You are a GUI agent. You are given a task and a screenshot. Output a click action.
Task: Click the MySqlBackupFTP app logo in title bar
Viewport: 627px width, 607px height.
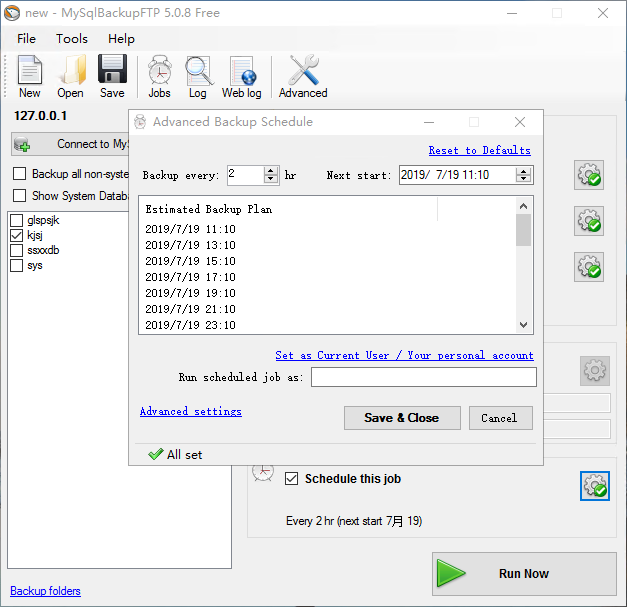pos(12,13)
